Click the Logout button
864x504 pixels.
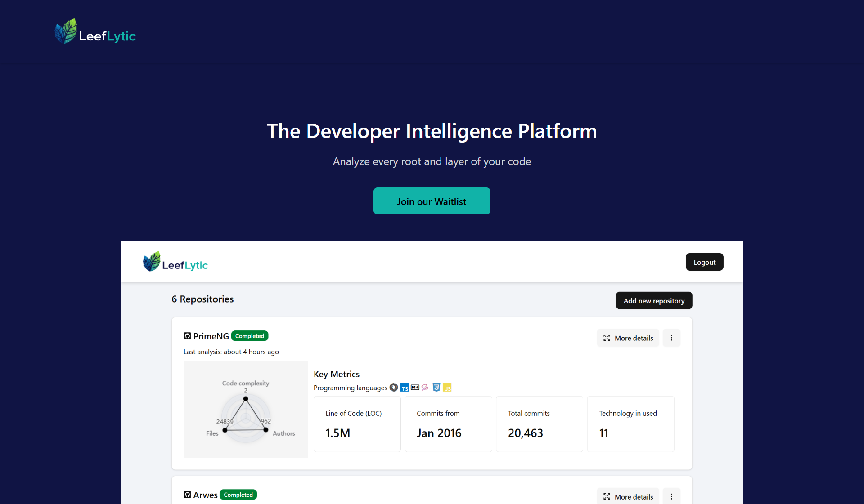[704, 262]
